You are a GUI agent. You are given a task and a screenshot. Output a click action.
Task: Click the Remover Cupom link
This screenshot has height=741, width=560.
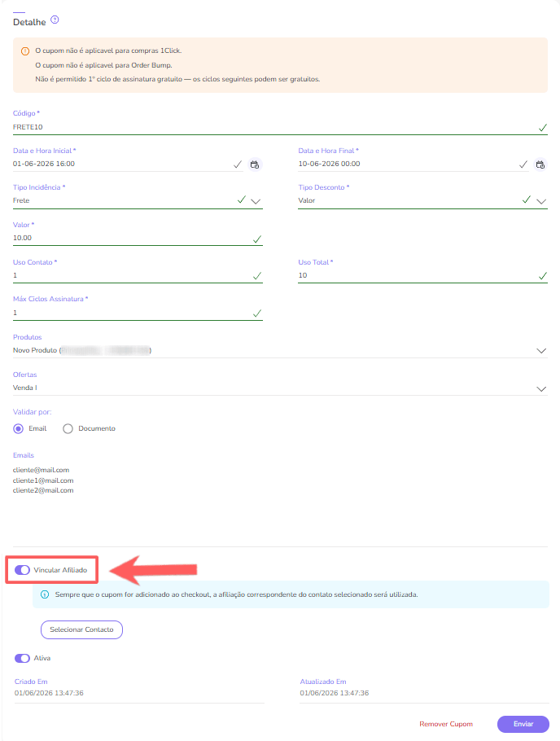[445, 724]
